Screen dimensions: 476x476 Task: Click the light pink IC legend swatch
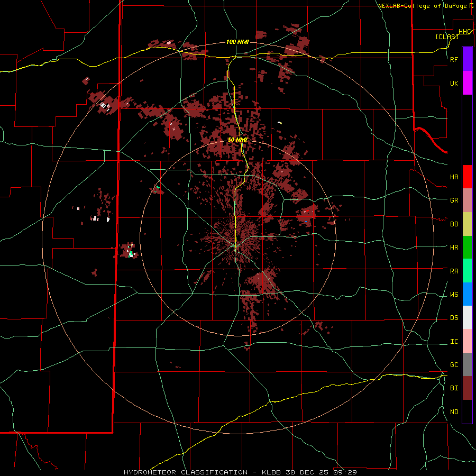pos(467,341)
